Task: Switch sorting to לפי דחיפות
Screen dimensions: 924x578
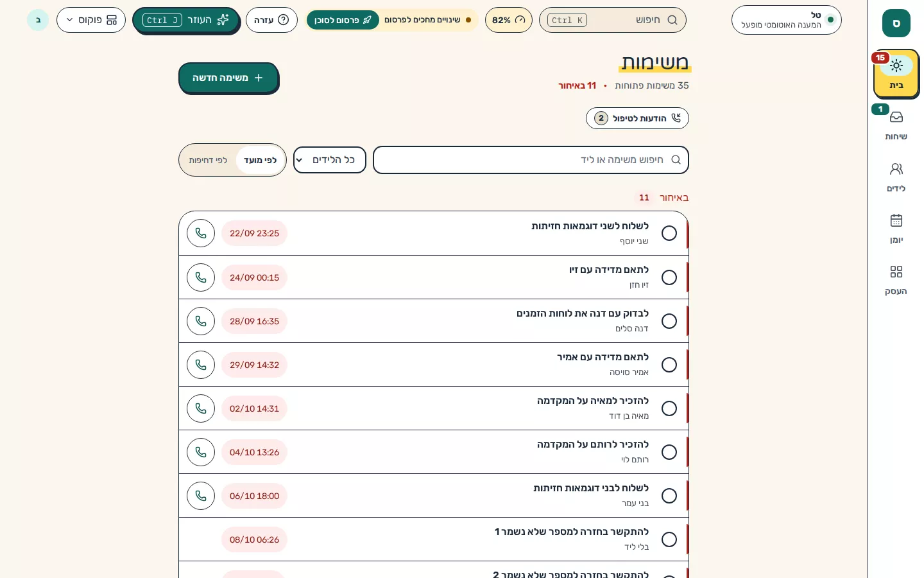Action: [x=208, y=160]
